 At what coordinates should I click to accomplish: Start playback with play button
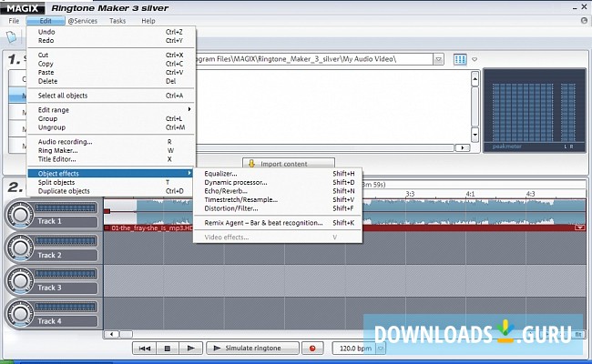(190, 349)
